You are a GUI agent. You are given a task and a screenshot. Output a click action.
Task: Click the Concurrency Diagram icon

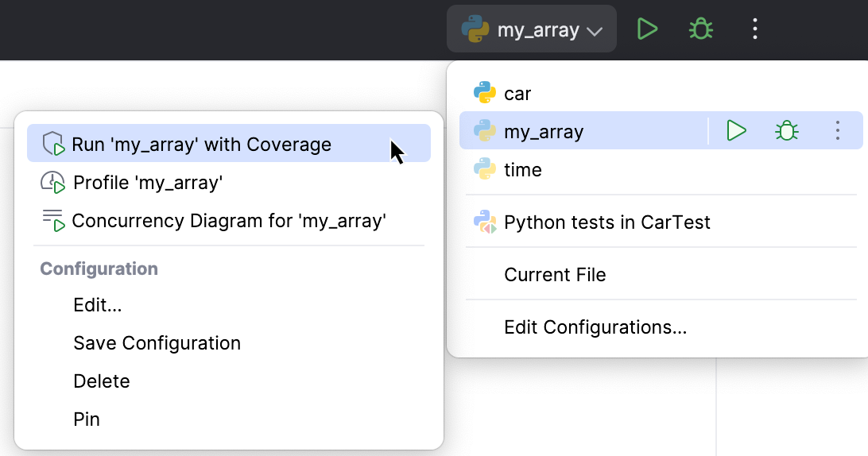pyautogui.click(x=53, y=221)
